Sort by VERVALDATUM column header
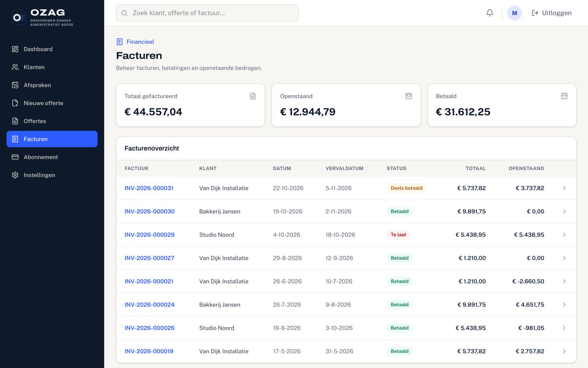This screenshot has width=588, height=368. tap(344, 168)
